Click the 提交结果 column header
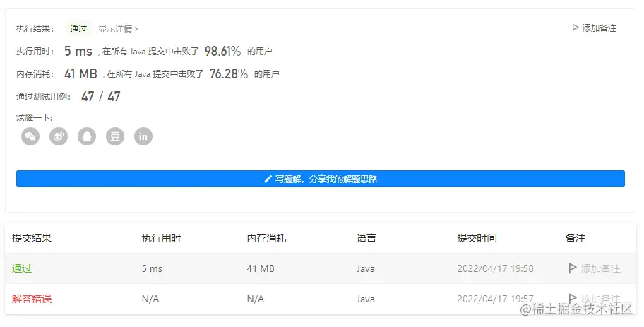Viewport: 644px width, 327px height. [32, 238]
